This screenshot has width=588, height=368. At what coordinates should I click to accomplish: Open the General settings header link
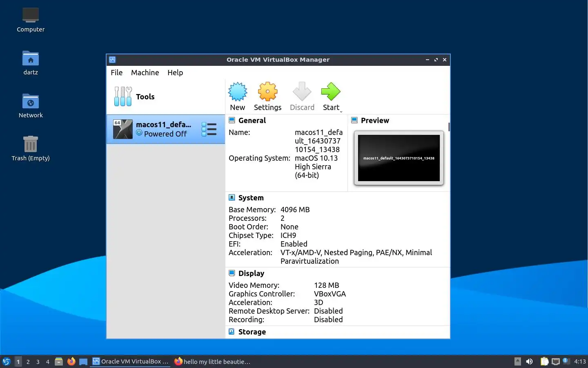252,121
